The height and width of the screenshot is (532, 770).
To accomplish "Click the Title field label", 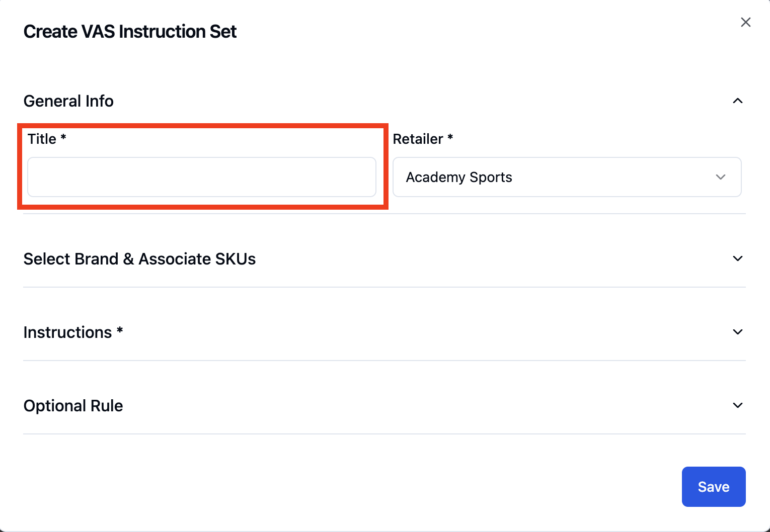I will click(x=42, y=139).
